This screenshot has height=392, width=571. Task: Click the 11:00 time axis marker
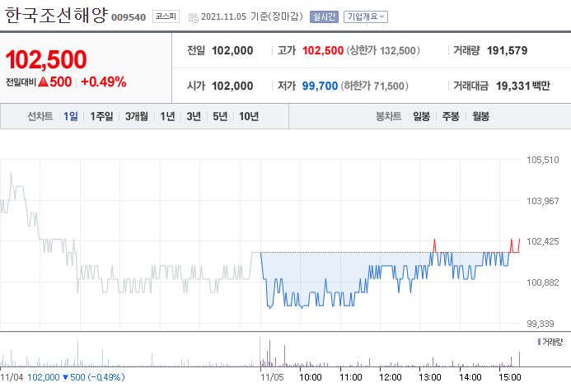351,377
